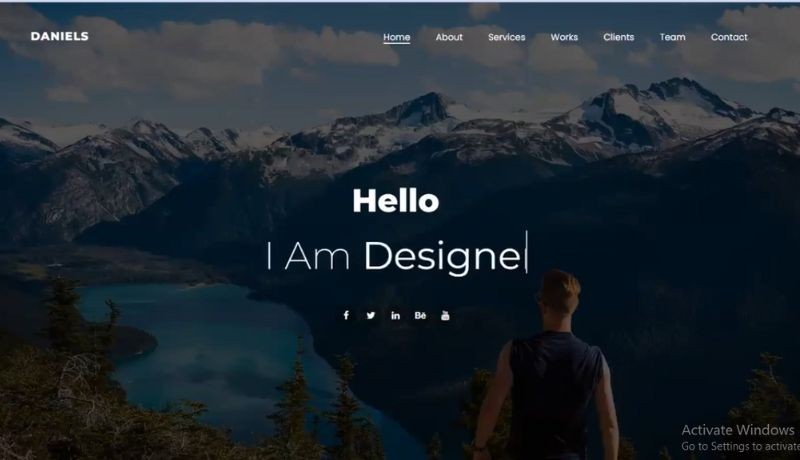The height and width of the screenshot is (460, 800).
Task: Jump to the Clients section
Action: [x=618, y=37]
